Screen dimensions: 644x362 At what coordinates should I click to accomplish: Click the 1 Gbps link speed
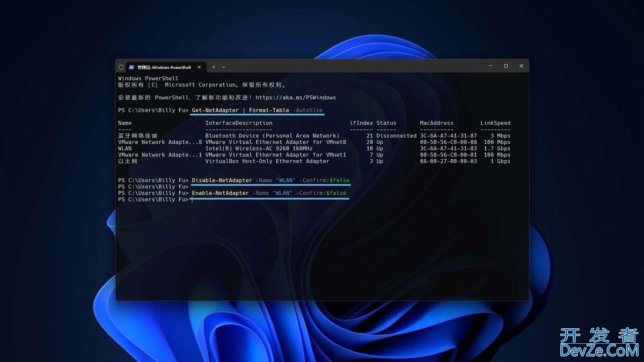(500, 161)
